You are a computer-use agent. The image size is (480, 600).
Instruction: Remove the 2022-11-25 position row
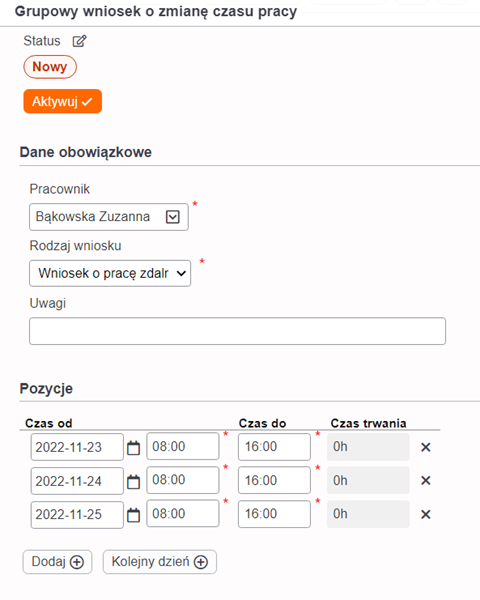click(426, 514)
